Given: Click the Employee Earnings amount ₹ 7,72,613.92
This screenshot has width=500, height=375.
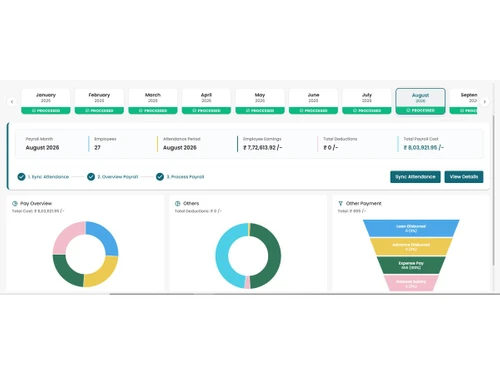Looking at the screenshot, I should 263,148.
